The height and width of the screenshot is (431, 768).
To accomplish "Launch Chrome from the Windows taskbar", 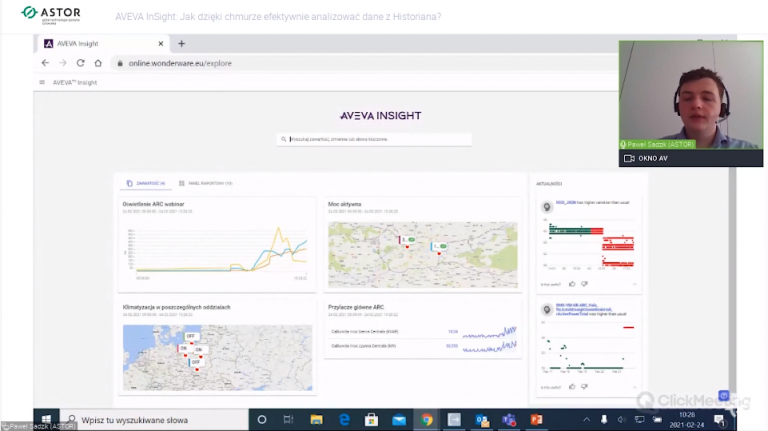I will (427, 419).
